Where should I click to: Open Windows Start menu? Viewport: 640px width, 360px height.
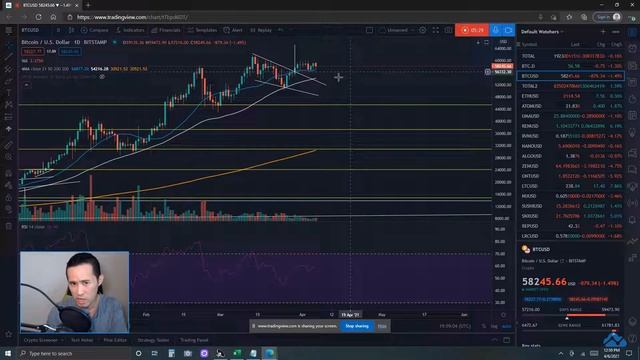[x=8, y=353]
